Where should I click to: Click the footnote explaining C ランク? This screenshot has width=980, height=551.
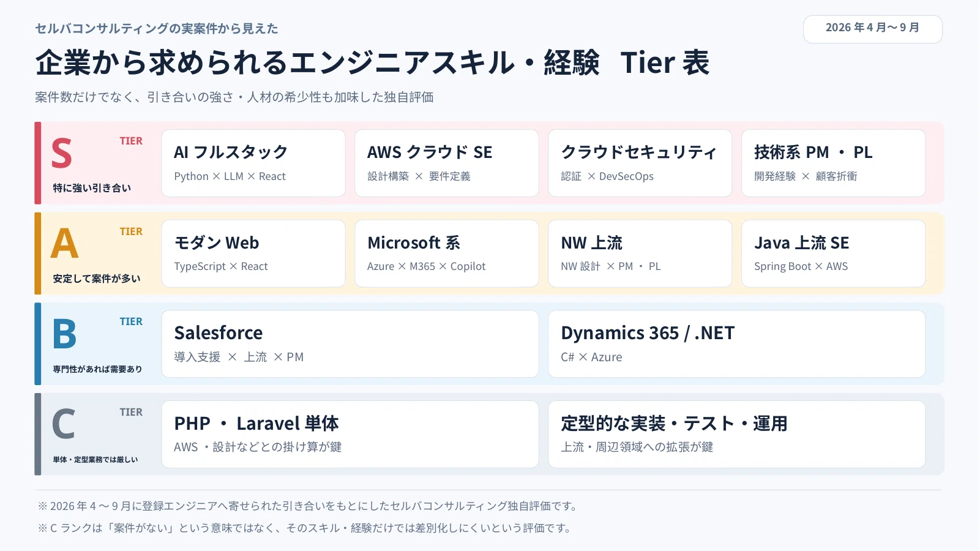coord(305,528)
